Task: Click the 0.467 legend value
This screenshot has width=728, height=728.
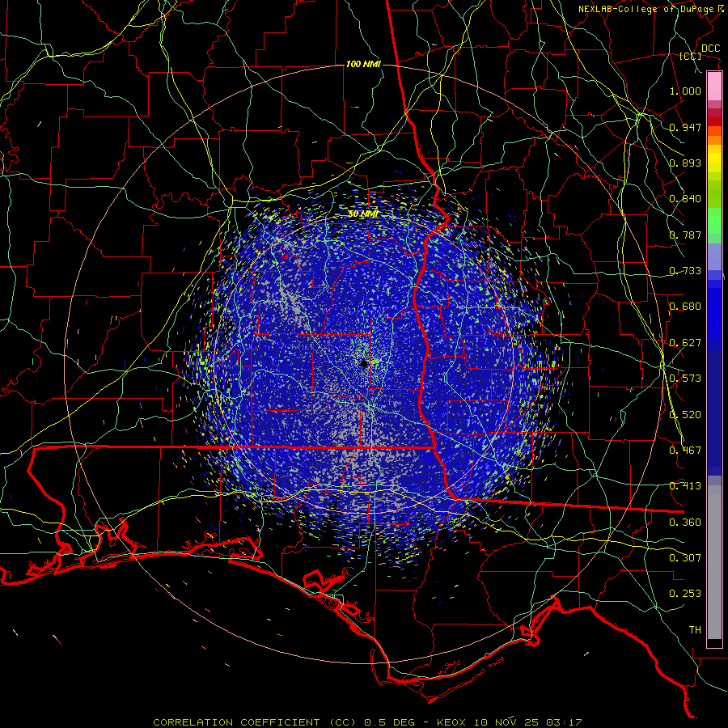Action: tap(685, 451)
